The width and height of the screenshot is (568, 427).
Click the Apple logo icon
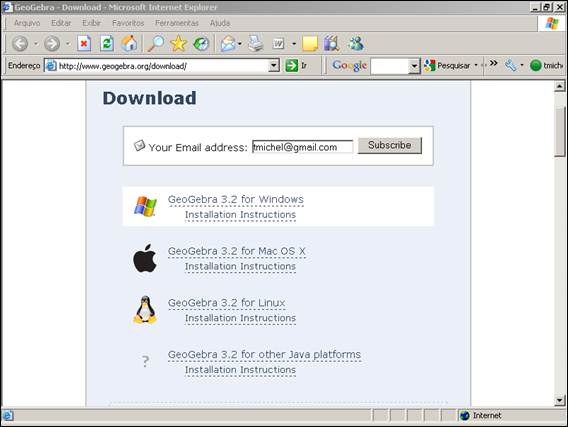coord(145,258)
